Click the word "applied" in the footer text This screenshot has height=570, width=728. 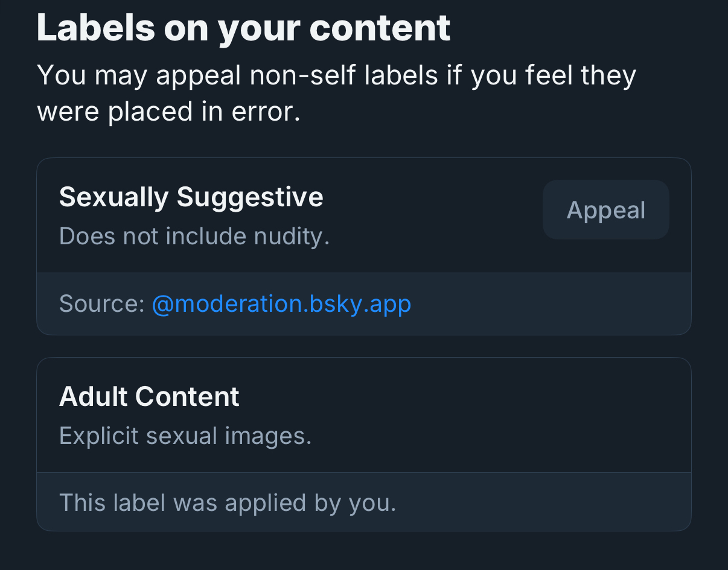pos(275,502)
